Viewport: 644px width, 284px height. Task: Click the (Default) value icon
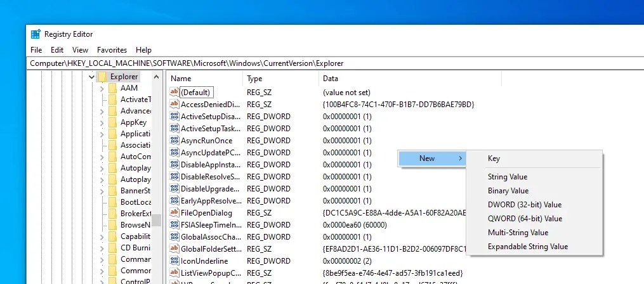click(174, 93)
